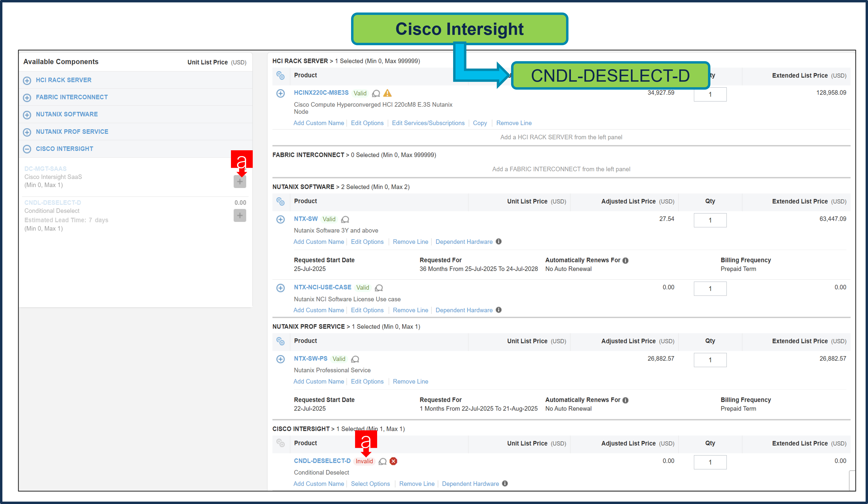Click Remove Line for NTX-SW-PS
The width and height of the screenshot is (868, 504).
click(x=410, y=381)
